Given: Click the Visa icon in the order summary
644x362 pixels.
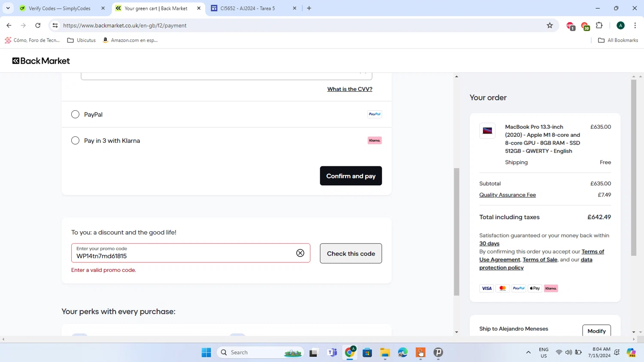Looking at the screenshot, I should tap(486, 288).
